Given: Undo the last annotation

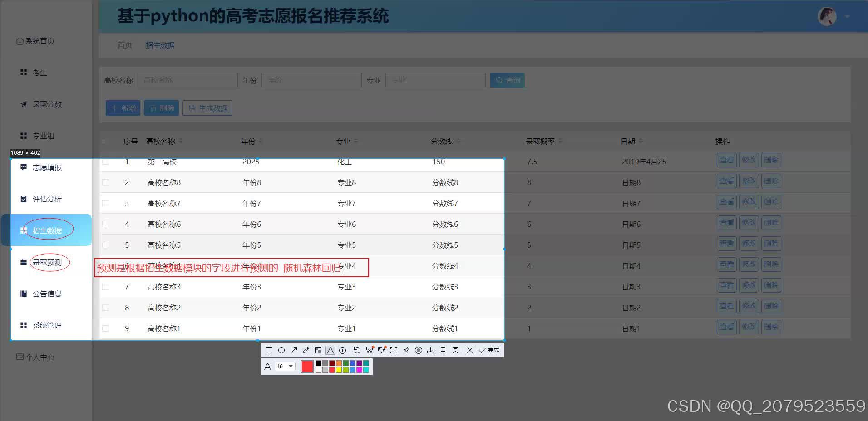Looking at the screenshot, I should pyautogui.click(x=357, y=350).
